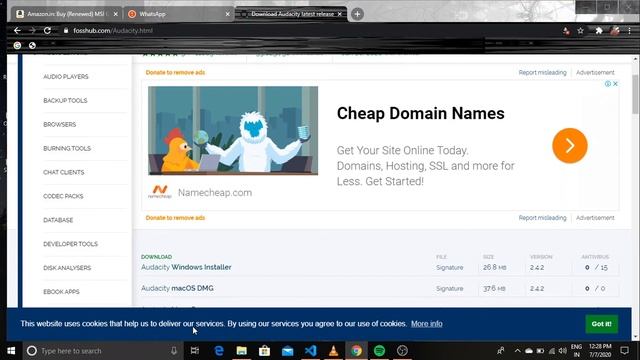Open the Mail app from the taskbar
This screenshot has height=360, width=640.
tap(287, 351)
